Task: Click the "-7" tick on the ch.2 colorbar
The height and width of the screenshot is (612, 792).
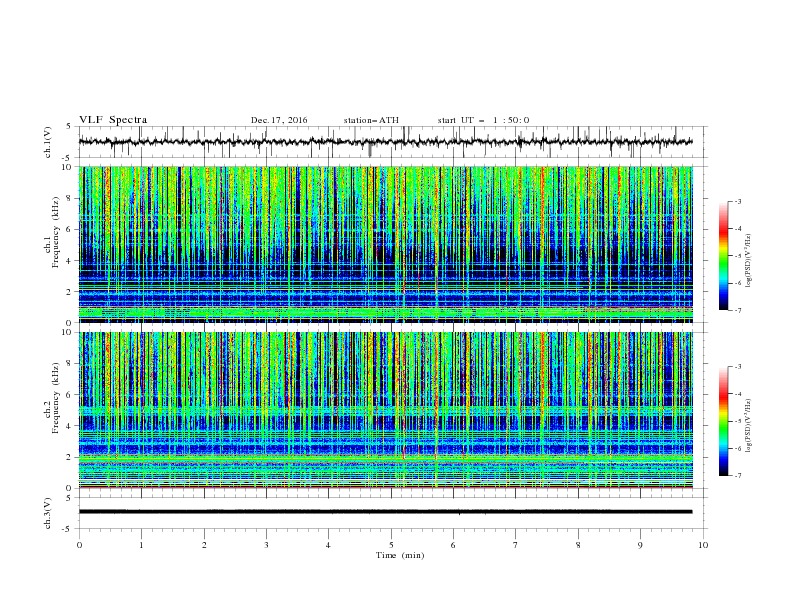Action: pos(737,476)
